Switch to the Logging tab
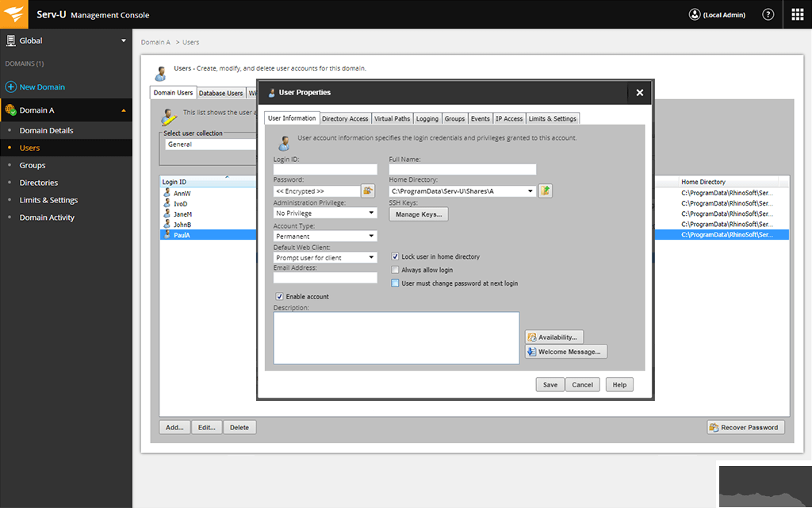 427,119
